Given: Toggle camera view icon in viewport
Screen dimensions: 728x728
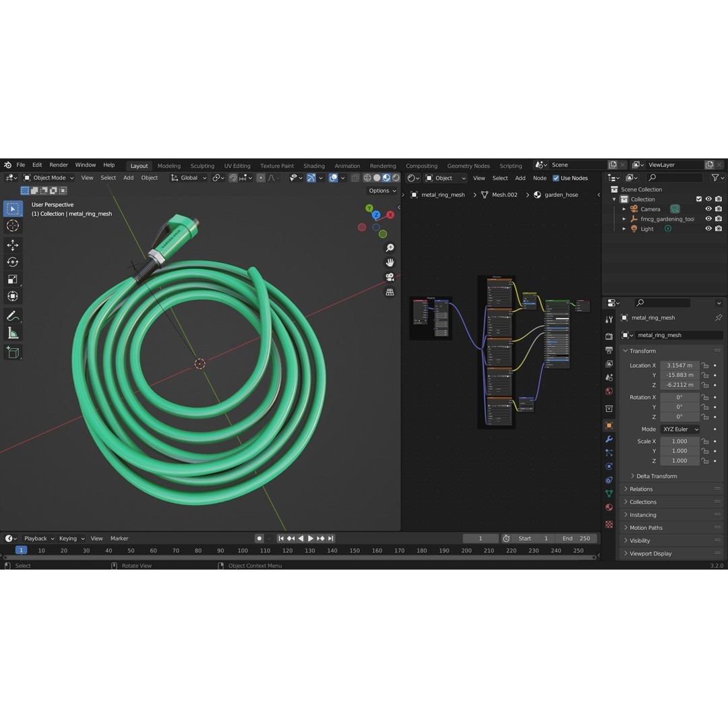Looking at the screenshot, I should click(x=390, y=277).
